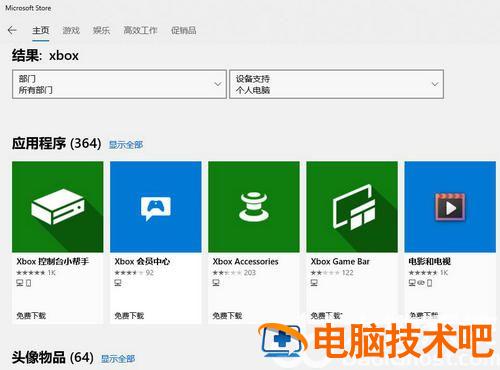500x370 pixels.
Task: Click the Xbox 控制台小帮手 title text
Action: pos(53,261)
